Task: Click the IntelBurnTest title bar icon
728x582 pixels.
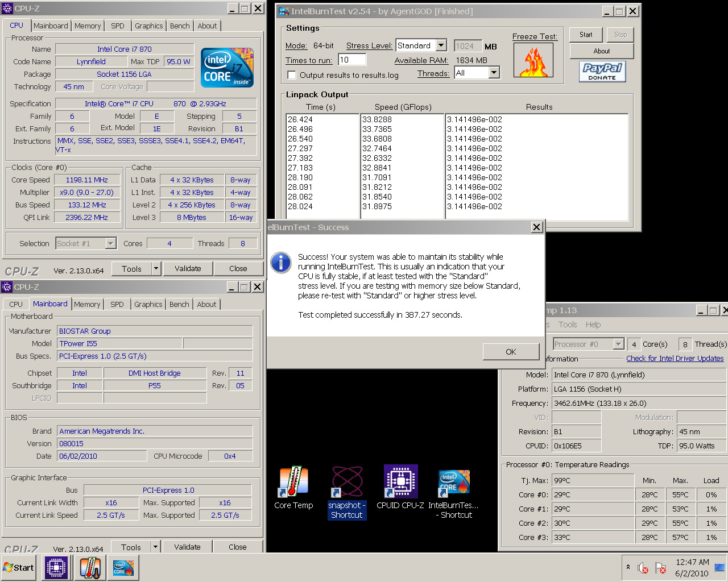Action: [283, 11]
